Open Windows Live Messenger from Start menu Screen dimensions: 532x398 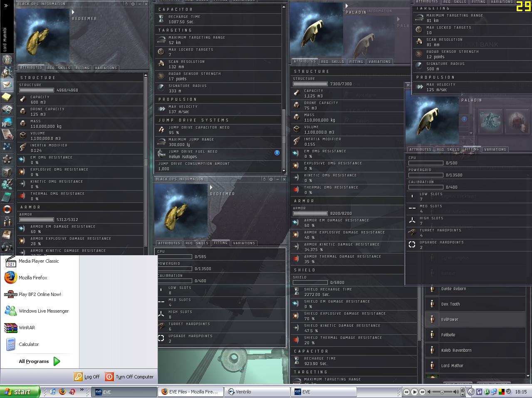(40, 311)
